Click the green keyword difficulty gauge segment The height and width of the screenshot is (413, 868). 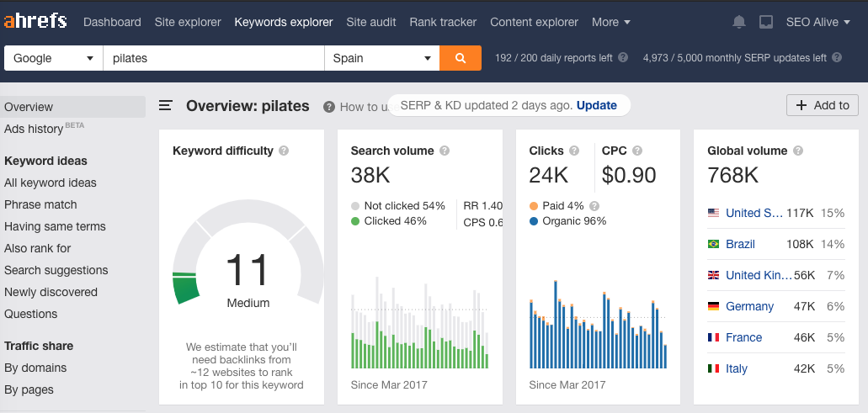tap(186, 287)
